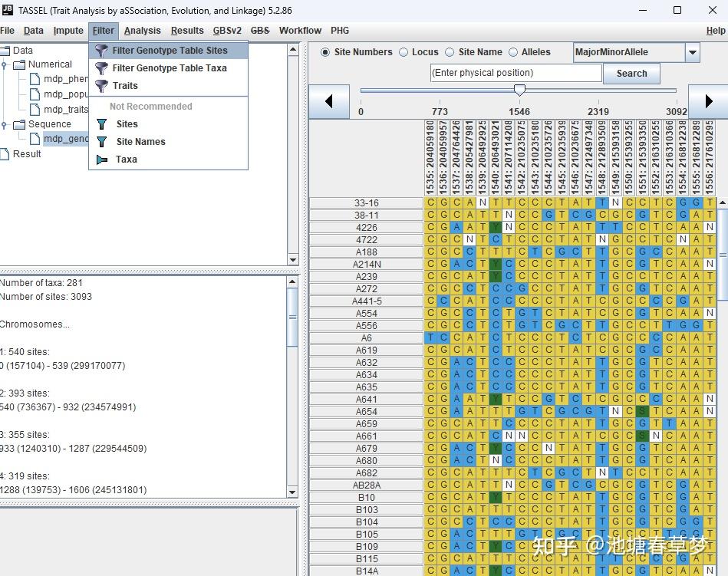728x576 pixels.
Task: Click the Site Names filter icon
Action: pos(102,142)
